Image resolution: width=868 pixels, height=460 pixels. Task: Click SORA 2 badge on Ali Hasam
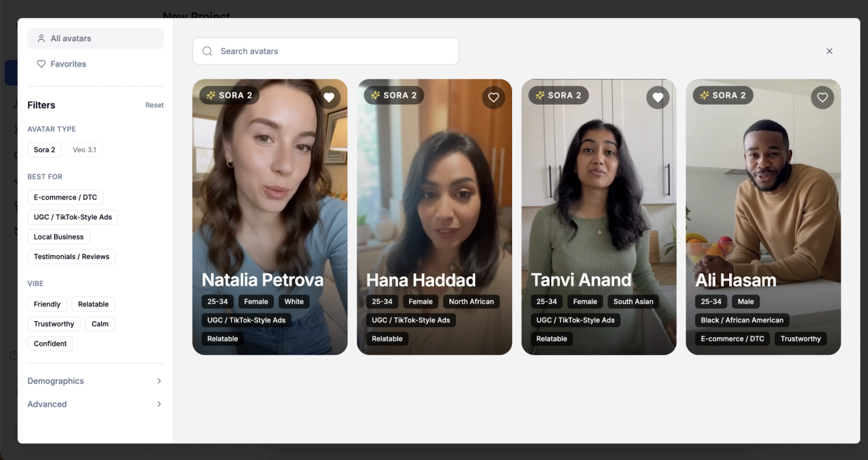pos(723,95)
